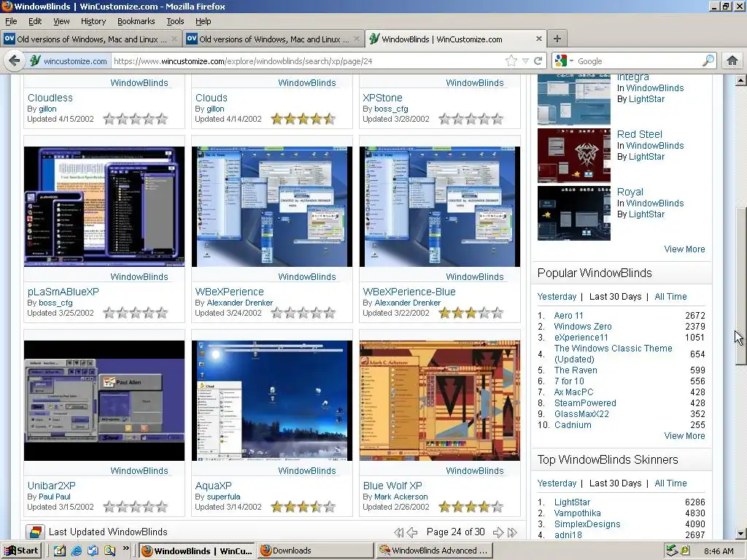Open Aero 11 in popular list
Image resolution: width=747 pixels, height=560 pixels.
pos(568,315)
